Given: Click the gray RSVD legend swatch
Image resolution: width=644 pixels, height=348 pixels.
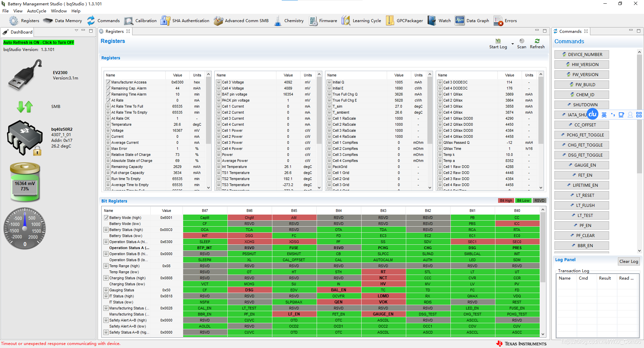Looking at the screenshot, I should [x=539, y=200].
